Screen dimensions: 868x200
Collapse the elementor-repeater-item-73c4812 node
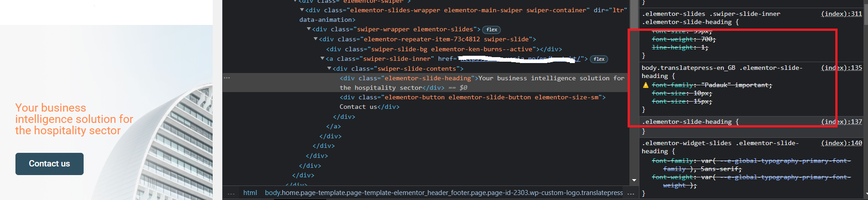click(315, 39)
